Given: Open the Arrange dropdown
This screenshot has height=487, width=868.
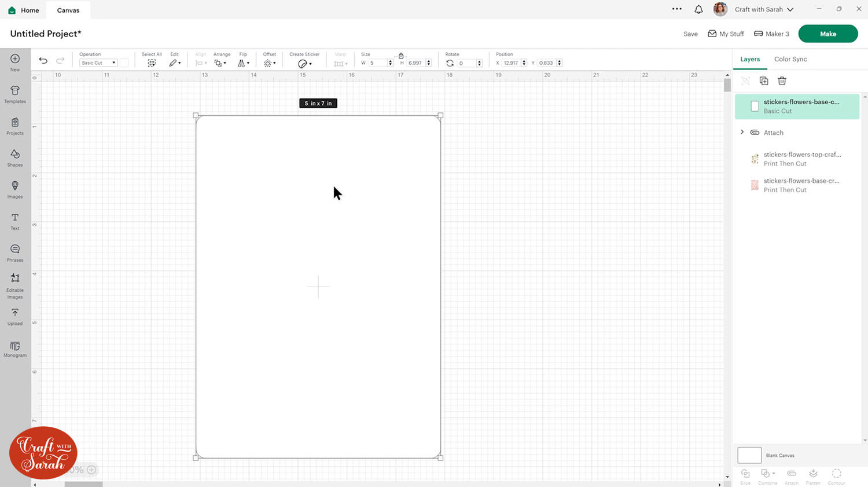Looking at the screenshot, I should 220,63.
